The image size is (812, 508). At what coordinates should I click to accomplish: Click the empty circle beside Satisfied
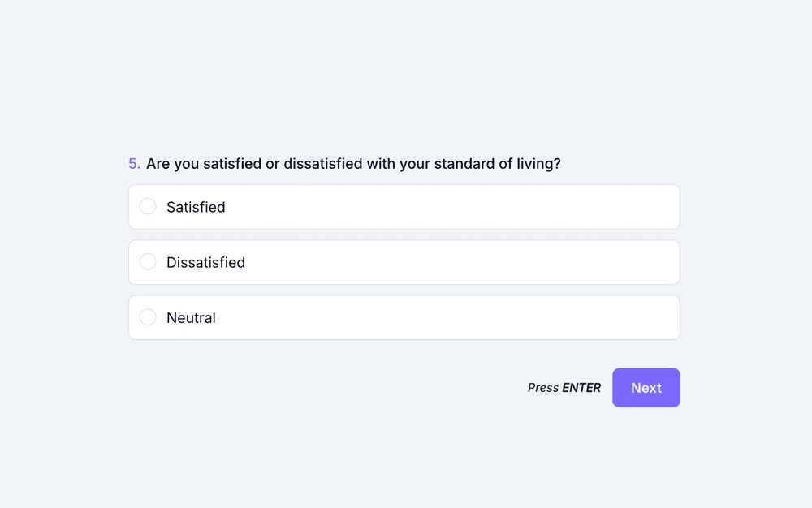pos(148,206)
